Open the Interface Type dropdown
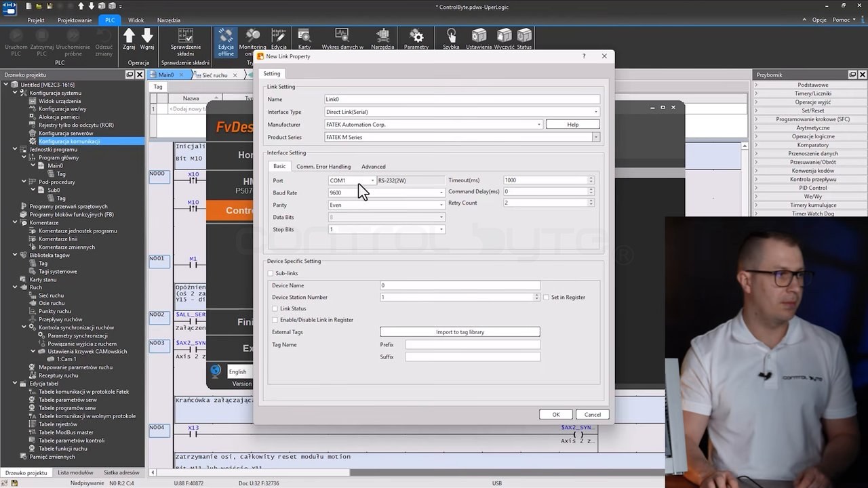868x488 pixels. [x=596, y=112]
